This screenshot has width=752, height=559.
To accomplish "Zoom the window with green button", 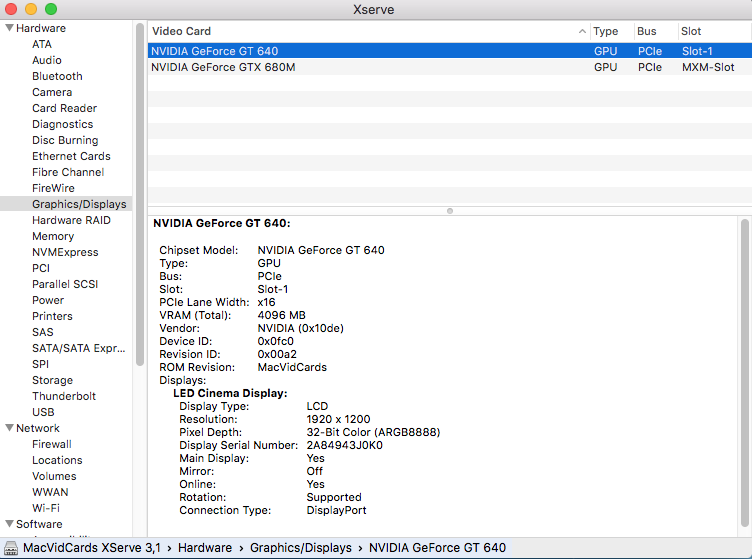I will click(x=51, y=9).
